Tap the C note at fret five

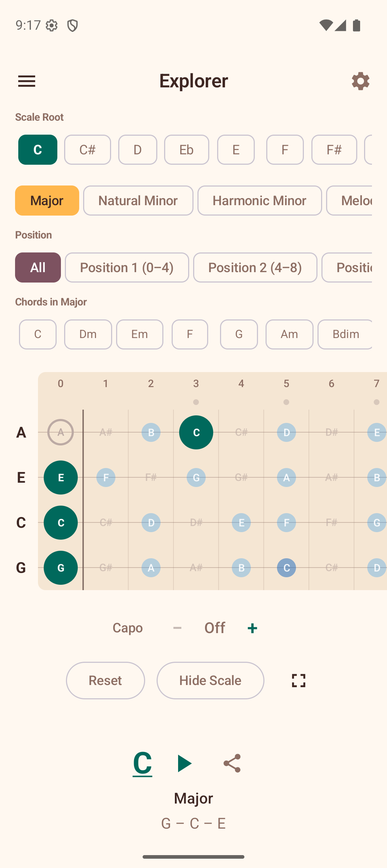point(286,568)
